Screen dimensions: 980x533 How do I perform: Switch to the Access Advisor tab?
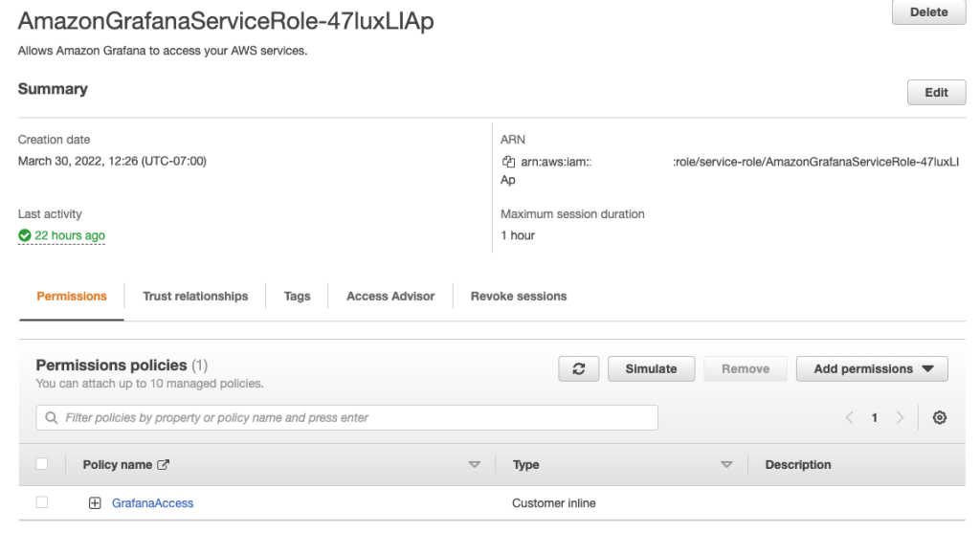[390, 297]
